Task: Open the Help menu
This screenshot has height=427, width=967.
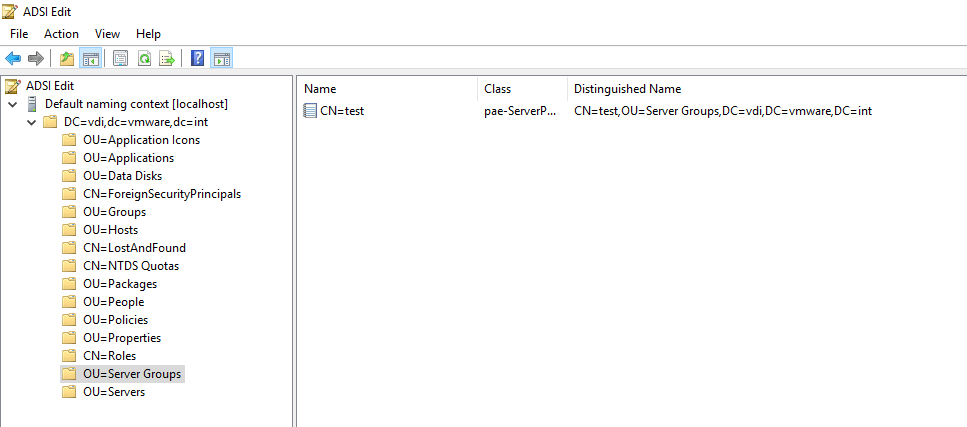Action: tap(148, 34)
